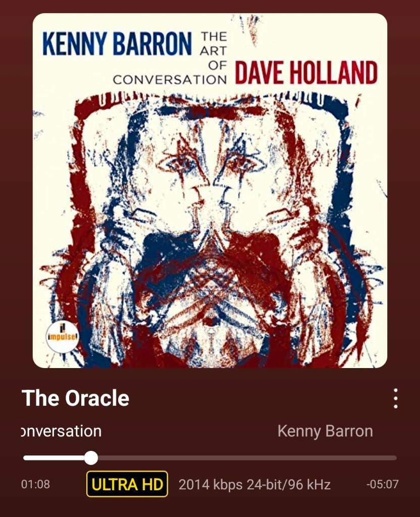Viewport: 420px width, 517px height.
Task: Click the DAVE HOLLAND heading on cover
Action: pyautogui.click(x=306, y=73)
